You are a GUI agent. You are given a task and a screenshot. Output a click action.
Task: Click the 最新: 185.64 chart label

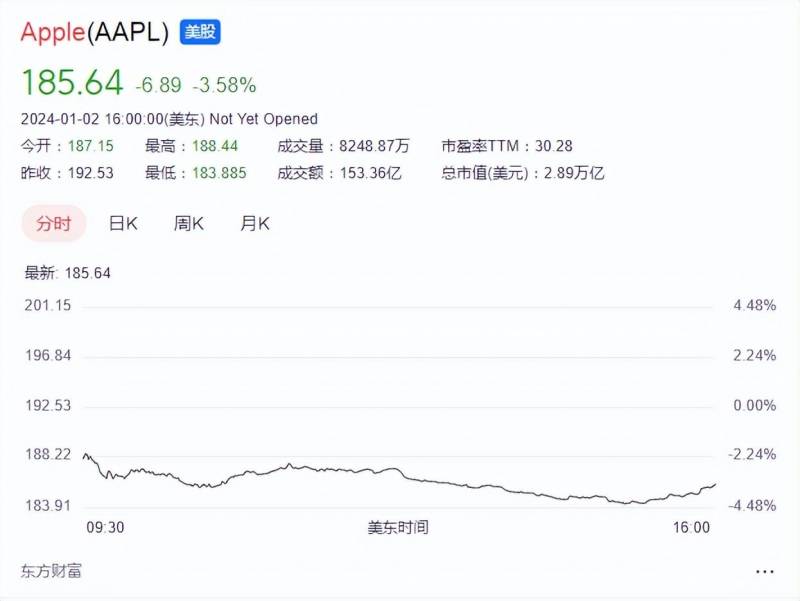(67, 273)
